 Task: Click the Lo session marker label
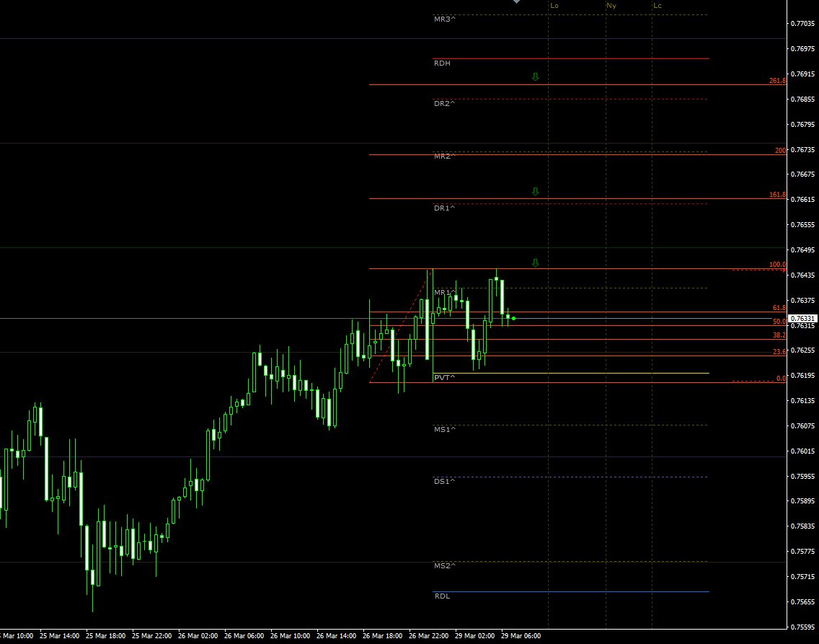[x=554, y=6]
